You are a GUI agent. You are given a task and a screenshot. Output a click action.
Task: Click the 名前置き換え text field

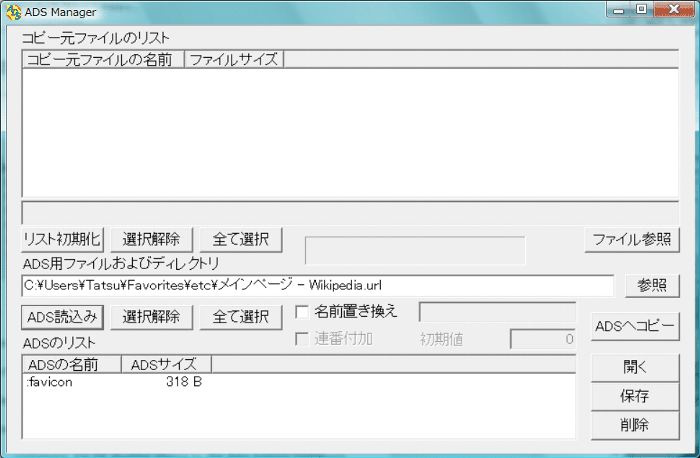tap(497, 312)
